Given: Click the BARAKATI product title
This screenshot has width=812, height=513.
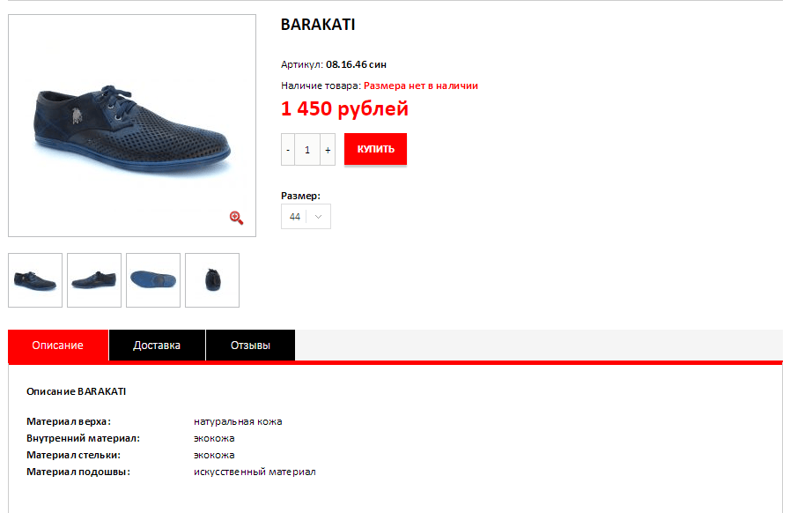Looking at the screenshot, I should (x=318, y=25).
